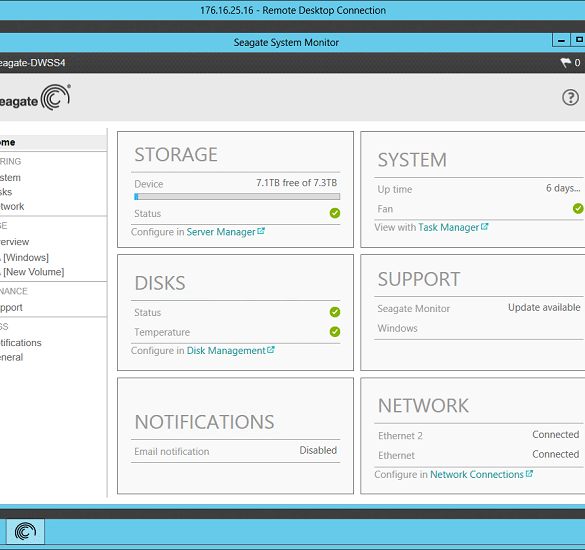
Task: Click the STORAGE panel heading
Action: (176, 154)
